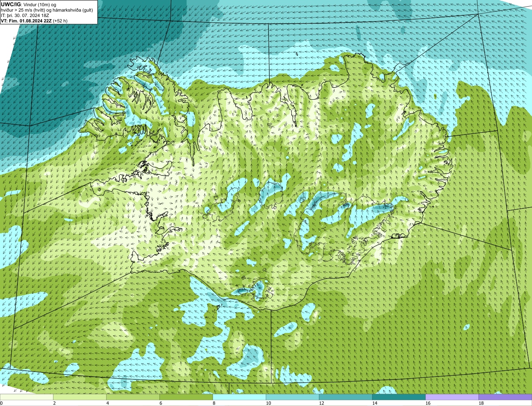Image resolution: width=532 pixels, height=406 pixels.
Task: Choose the 14–16 m/s dark teal legend swatch
Action: (x=399, y=397)
